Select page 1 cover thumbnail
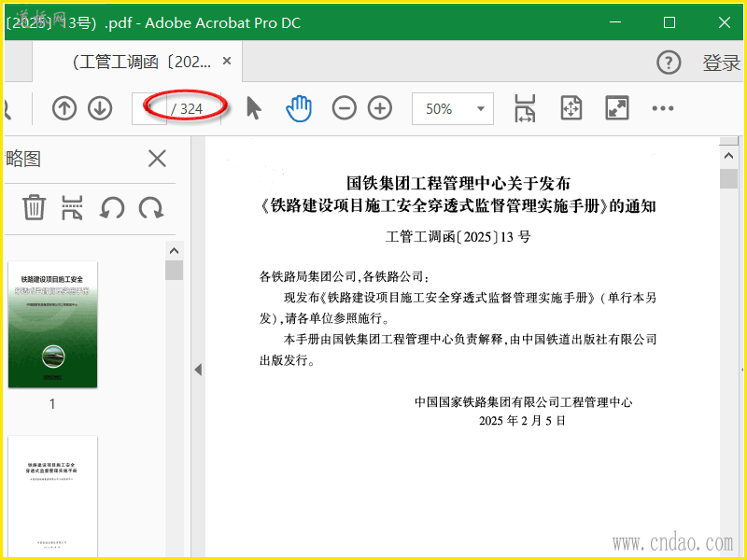 [x=53, y=324]
